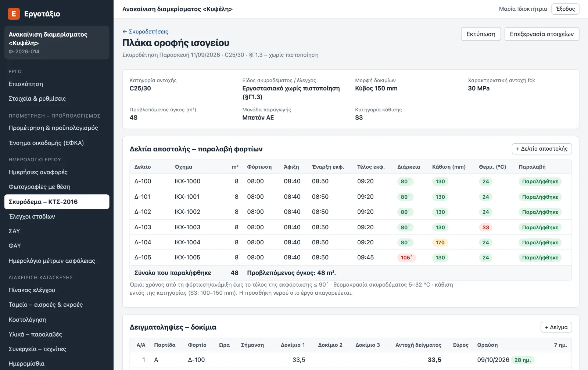Open the ΣΑΥ sidebar item
This screenshot has width=588, height=370.
pos(57,231)
